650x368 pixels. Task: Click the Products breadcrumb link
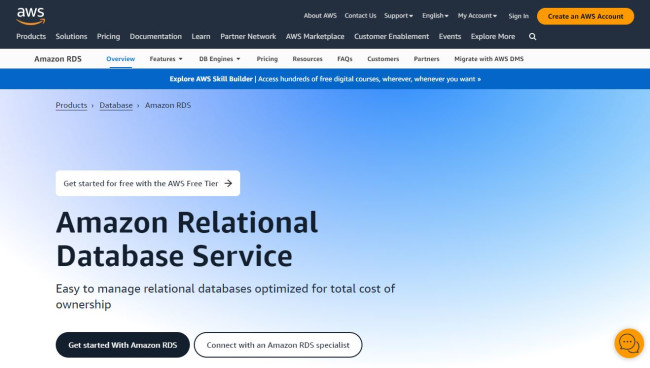tap(71, 105)
